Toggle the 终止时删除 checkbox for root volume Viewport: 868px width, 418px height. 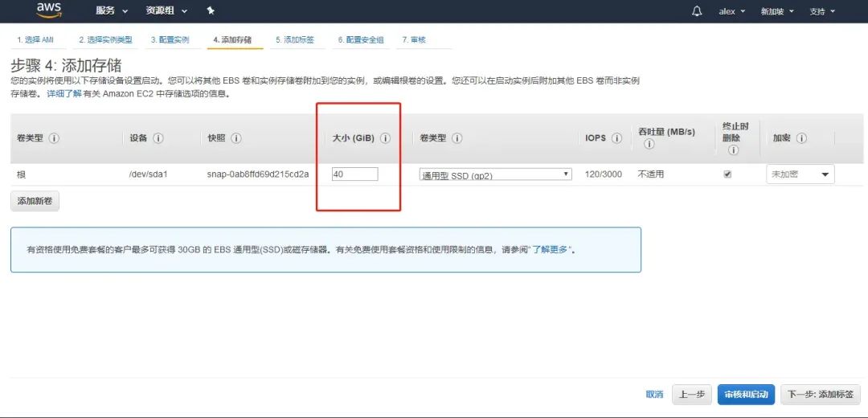click(727, 174)
